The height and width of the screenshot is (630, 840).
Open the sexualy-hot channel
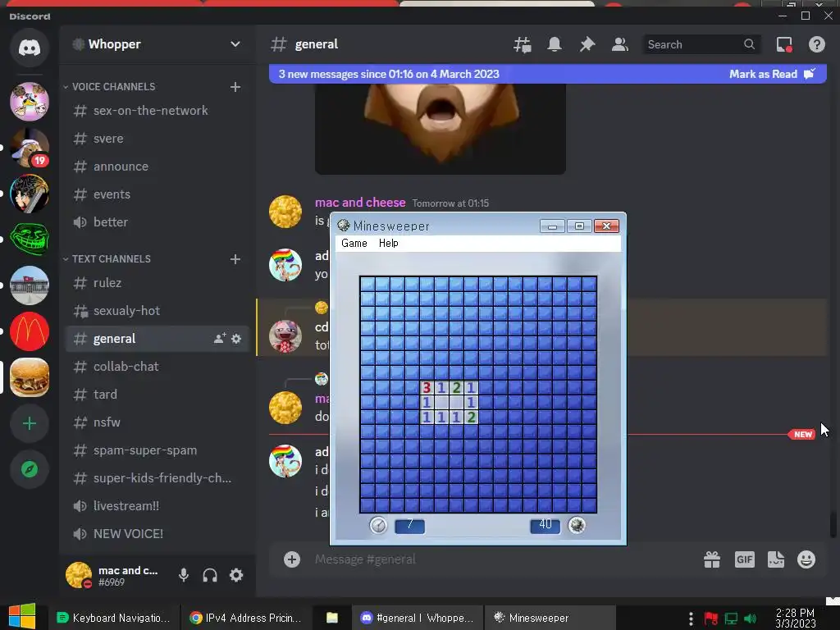click(157, 311)
